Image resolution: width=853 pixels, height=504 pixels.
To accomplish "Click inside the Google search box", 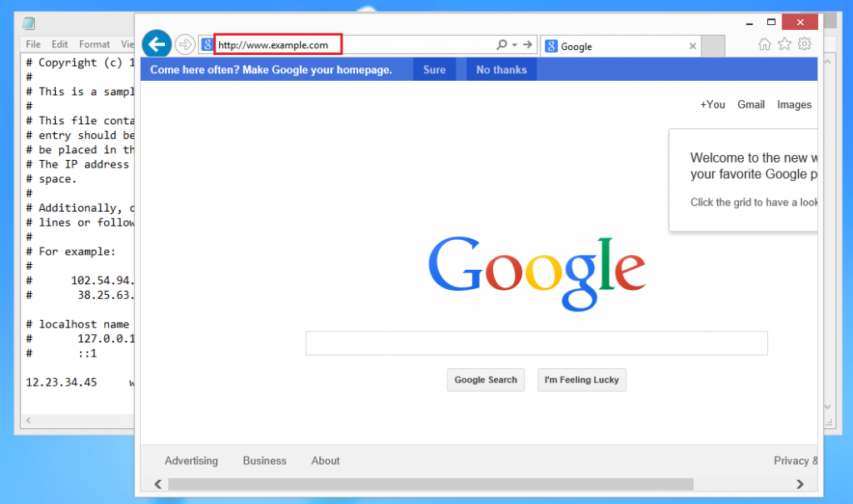I will 536,342.
